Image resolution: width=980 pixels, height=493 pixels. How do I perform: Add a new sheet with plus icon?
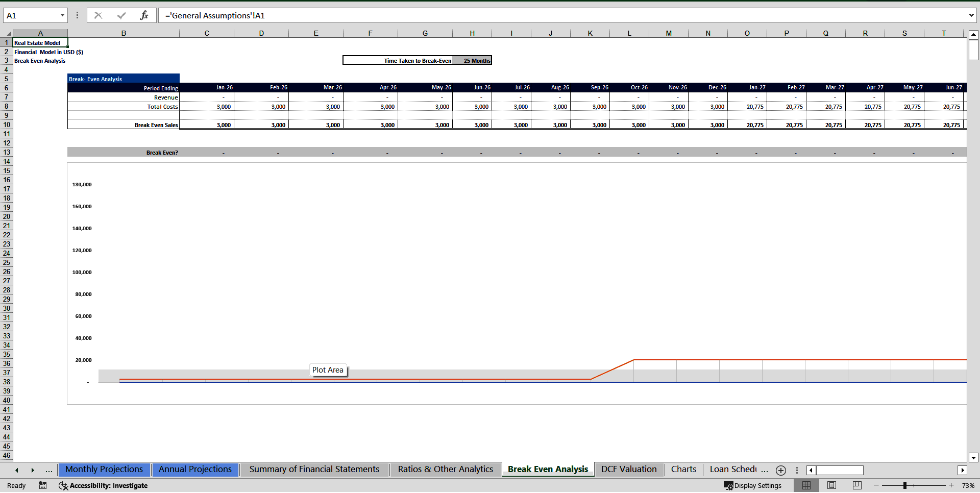[x=781, y=470]
